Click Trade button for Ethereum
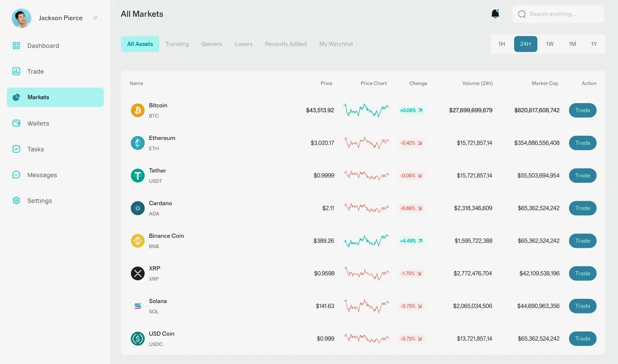618x364 pixels. coord(583,143)
